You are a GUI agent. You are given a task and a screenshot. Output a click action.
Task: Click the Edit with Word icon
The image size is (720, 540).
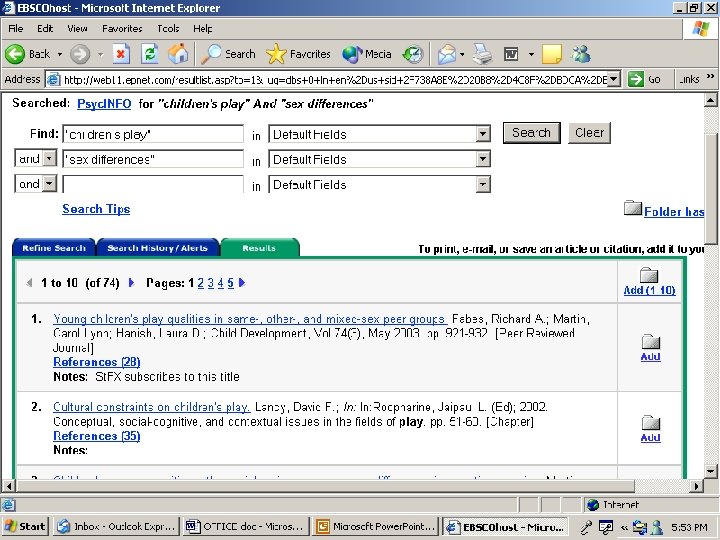511,54
